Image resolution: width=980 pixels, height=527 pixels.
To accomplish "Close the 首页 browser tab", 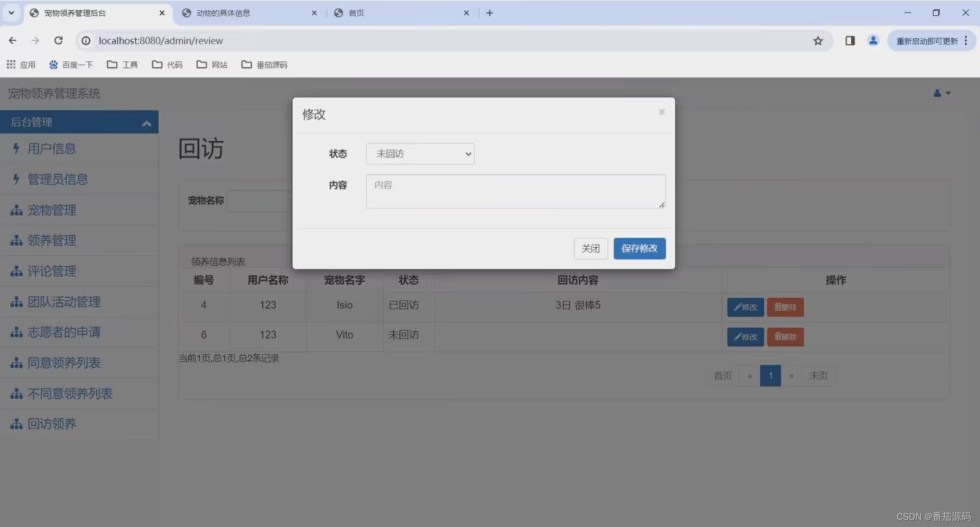I will [466, 13].
